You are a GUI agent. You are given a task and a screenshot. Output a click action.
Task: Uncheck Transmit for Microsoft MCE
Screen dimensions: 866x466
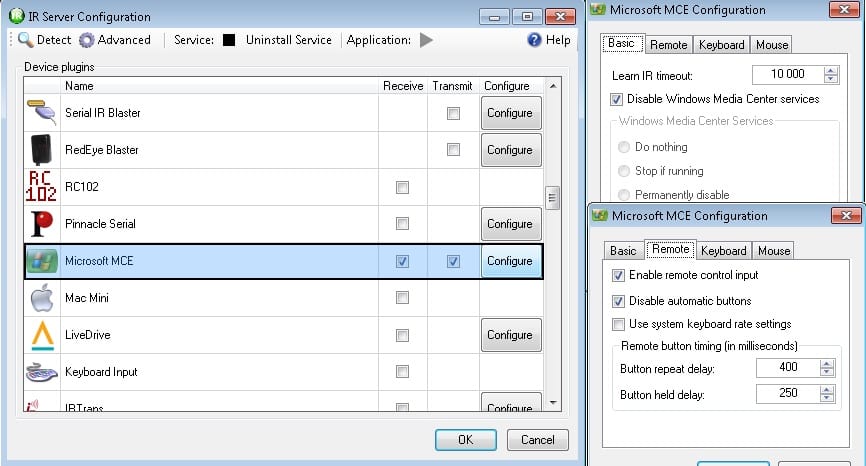pyautogui.click(x=453, y=261)
